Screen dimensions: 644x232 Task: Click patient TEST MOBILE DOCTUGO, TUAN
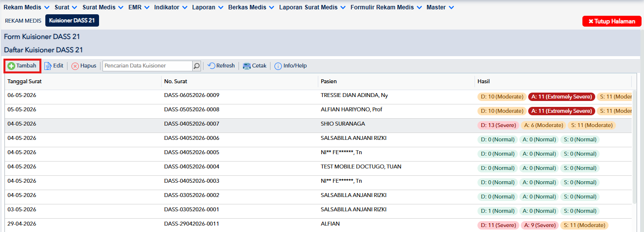coord(361,166)
